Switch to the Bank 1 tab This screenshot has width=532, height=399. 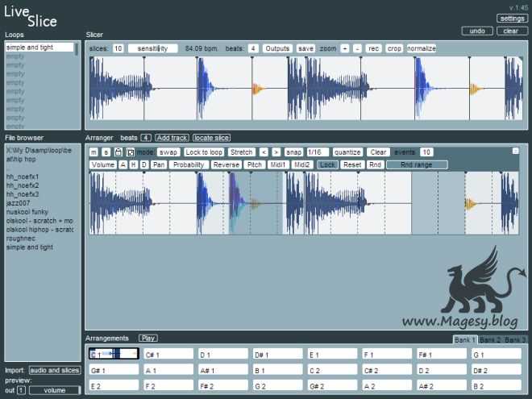(x=465, y=340)
